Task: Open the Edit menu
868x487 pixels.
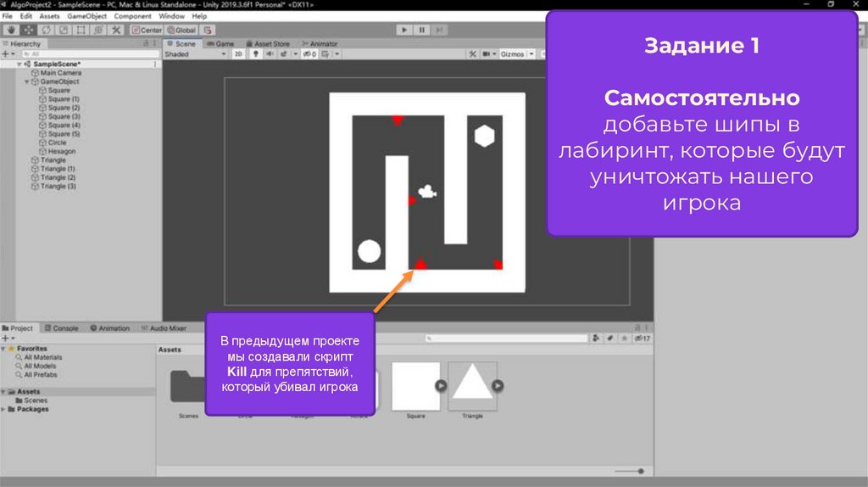Action: (x=26, y=16)
